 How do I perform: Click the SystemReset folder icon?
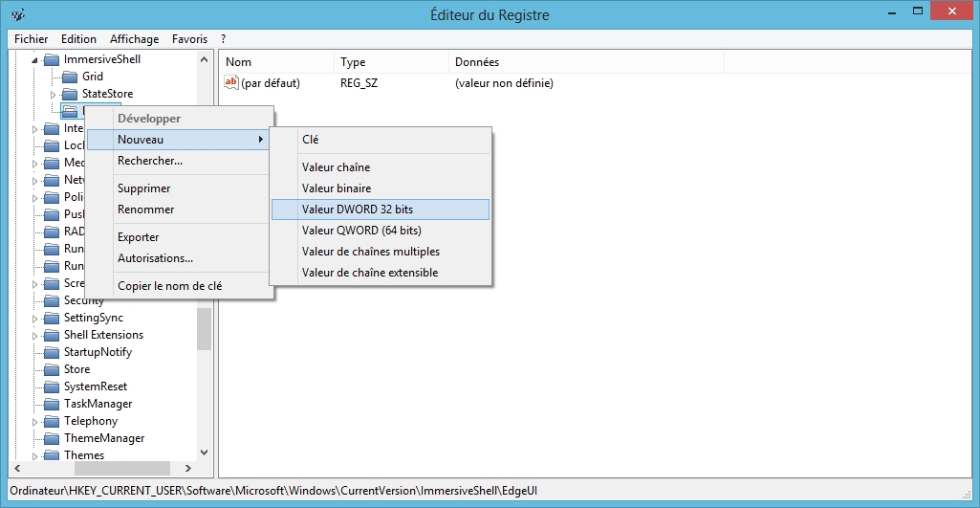tap(52, 387)
